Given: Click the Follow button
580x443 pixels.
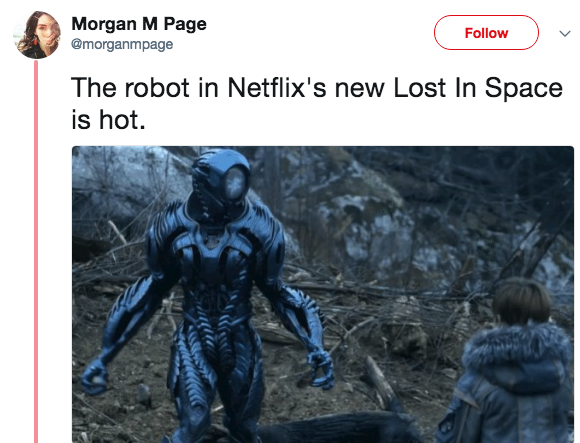Looking at the screenshot, I should [486, 33].
